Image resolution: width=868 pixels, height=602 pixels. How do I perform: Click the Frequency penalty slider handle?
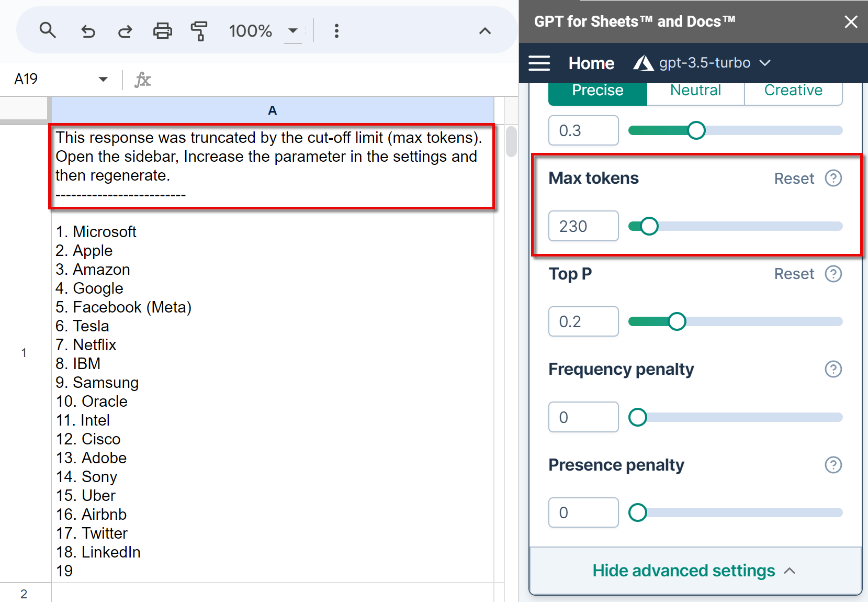tap(637, 417)
